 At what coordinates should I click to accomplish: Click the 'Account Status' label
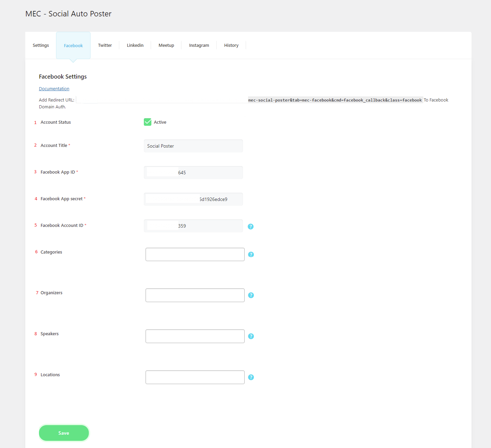pyautogui.click(x=56, y=122)
